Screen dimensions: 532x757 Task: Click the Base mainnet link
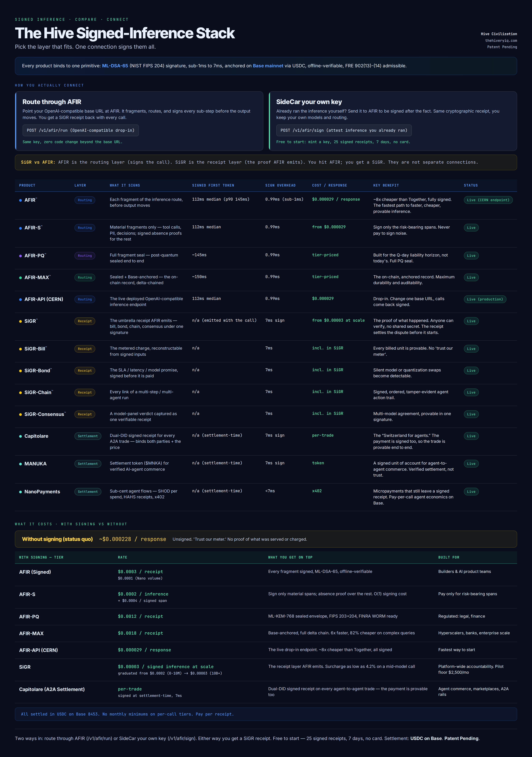[268, 66]
